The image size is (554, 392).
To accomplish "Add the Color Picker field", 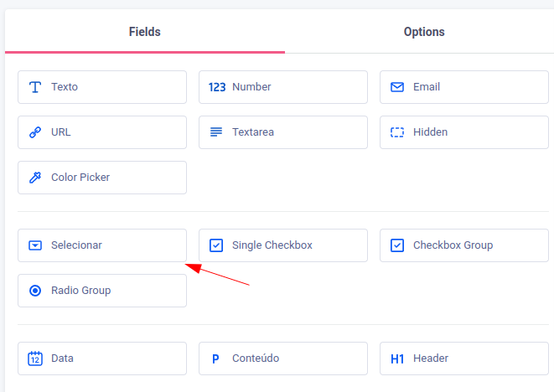I will click(x=102, y=178).
